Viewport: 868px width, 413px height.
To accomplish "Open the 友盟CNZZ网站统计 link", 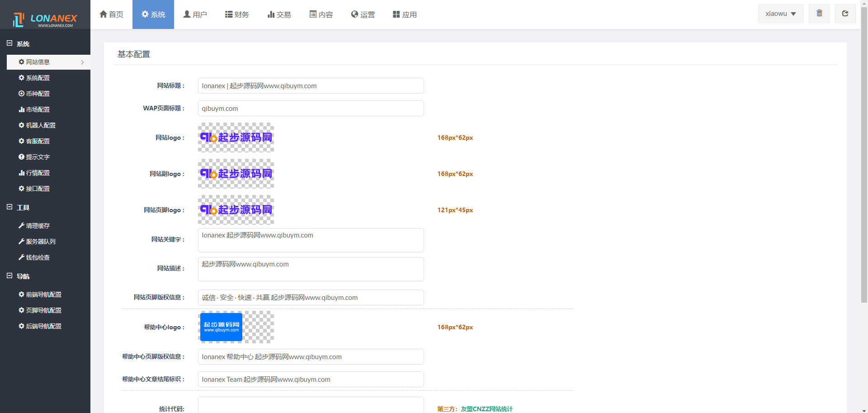I will [486, 409].
